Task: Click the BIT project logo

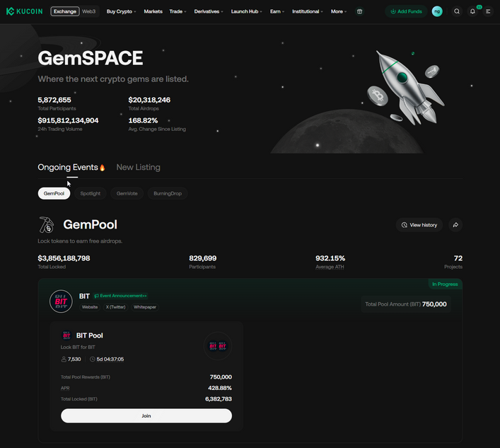Action: 61,301
